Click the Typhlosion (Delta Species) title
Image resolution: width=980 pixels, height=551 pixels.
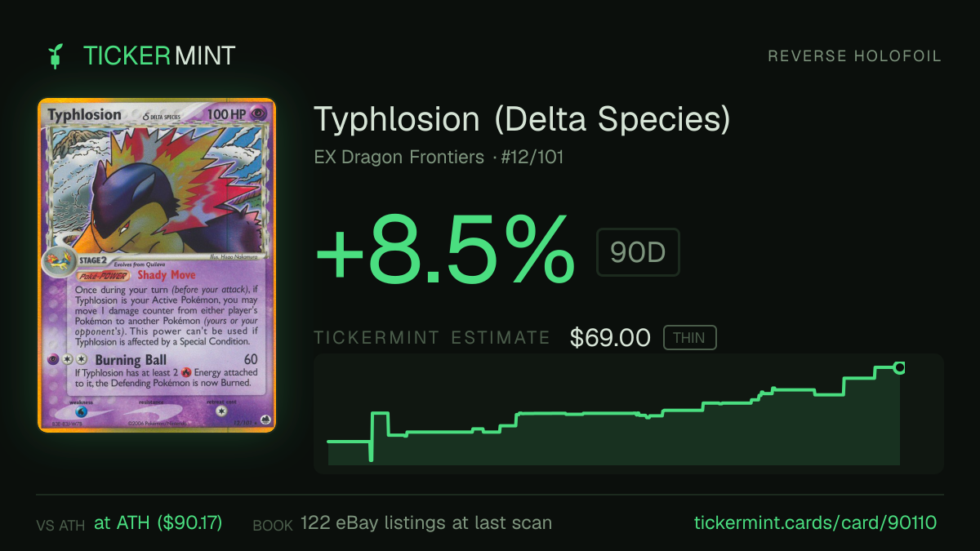click(x=522, y=120)
